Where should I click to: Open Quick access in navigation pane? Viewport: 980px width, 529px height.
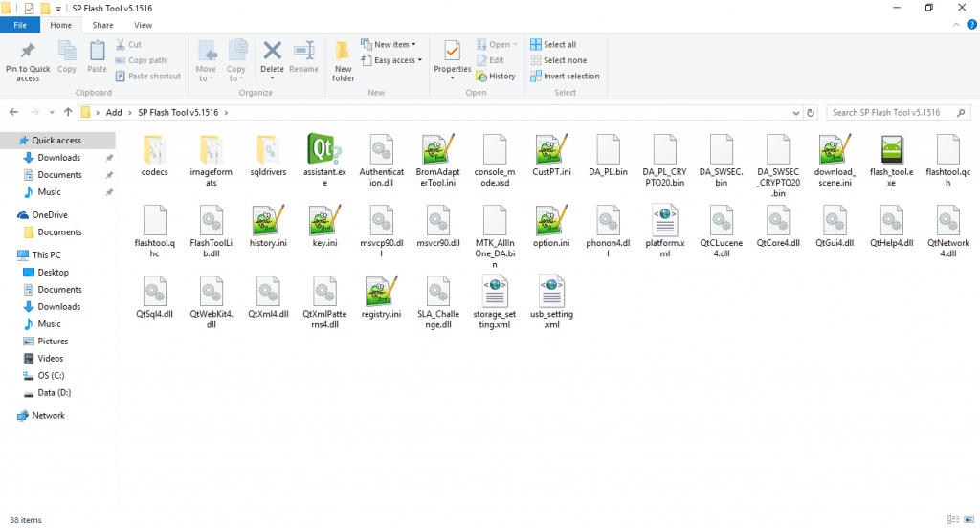57,141
